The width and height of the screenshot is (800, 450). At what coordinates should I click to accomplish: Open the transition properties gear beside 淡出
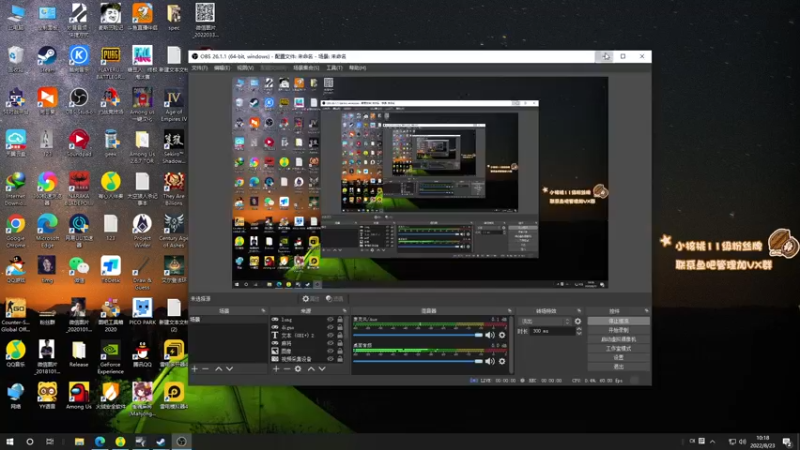(578, 321)
